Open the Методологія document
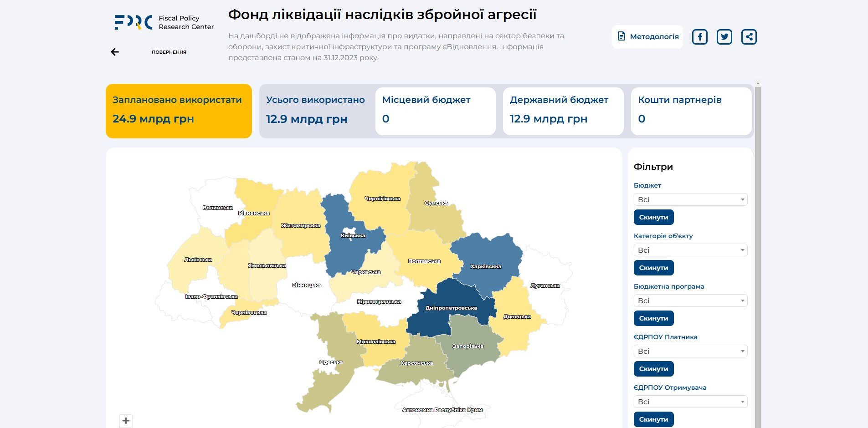The height and width of the screenshot is (428, 868). (647, 37)
